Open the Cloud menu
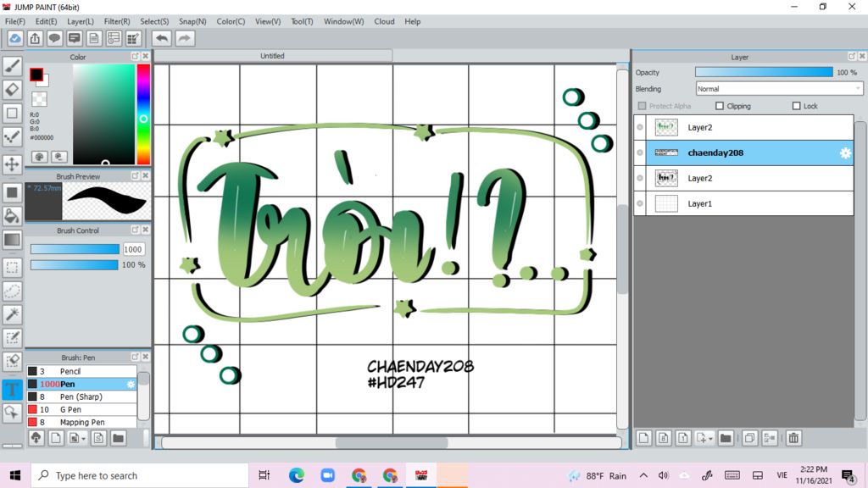Image resolution: width=868 pixels, height=488 pixels. pyautogui.click(x=384, y=21)
